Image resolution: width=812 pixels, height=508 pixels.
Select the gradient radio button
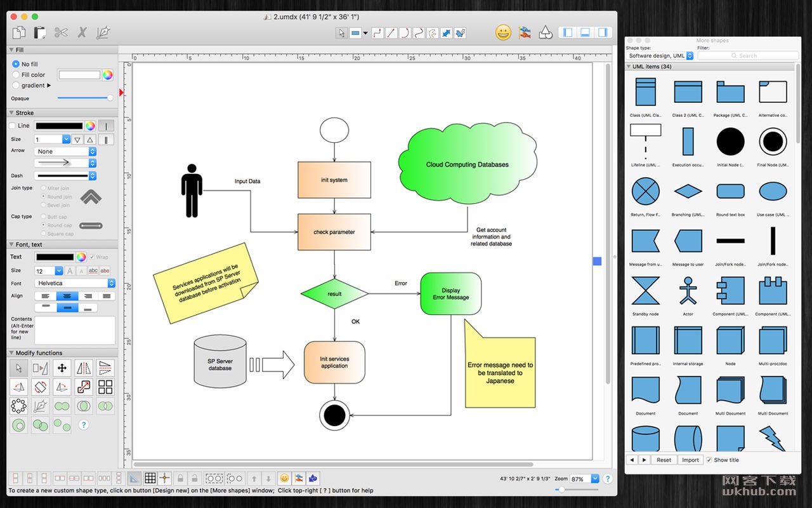click(16, 85)
